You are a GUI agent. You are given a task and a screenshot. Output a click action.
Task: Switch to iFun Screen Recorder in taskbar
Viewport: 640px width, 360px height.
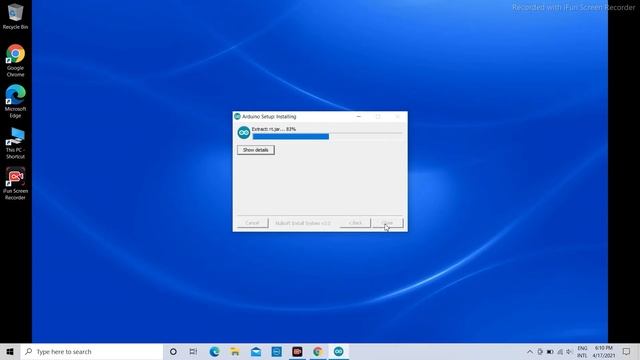[x=297, y=351]
